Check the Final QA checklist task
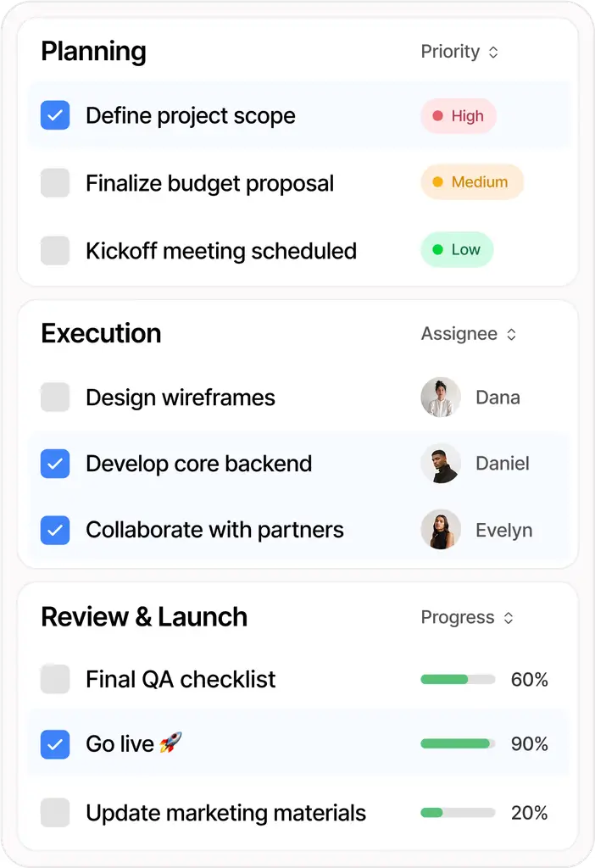Viewport: 595px width, 868px height. [55, 679]
